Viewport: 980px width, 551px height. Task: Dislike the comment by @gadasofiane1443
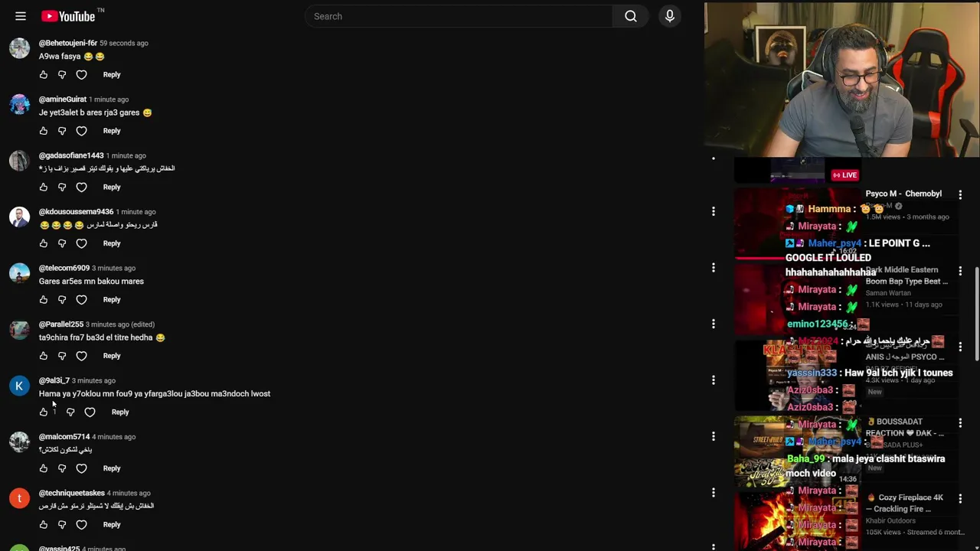(62, 187)
